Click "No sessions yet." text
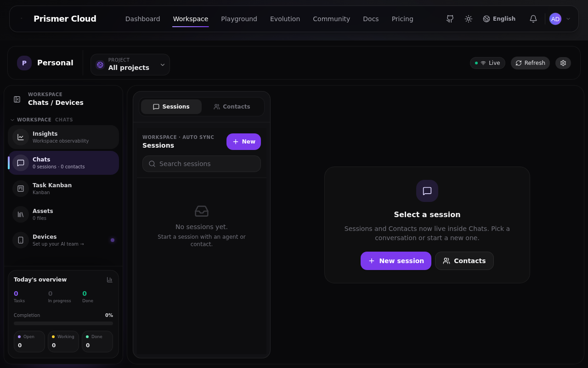588x368 pixels. [x=202, y=227]
